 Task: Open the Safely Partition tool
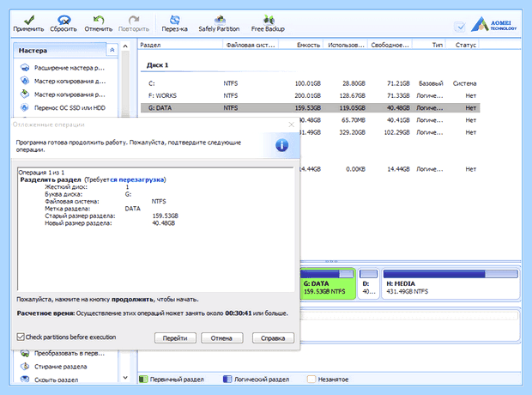[219, 23]
